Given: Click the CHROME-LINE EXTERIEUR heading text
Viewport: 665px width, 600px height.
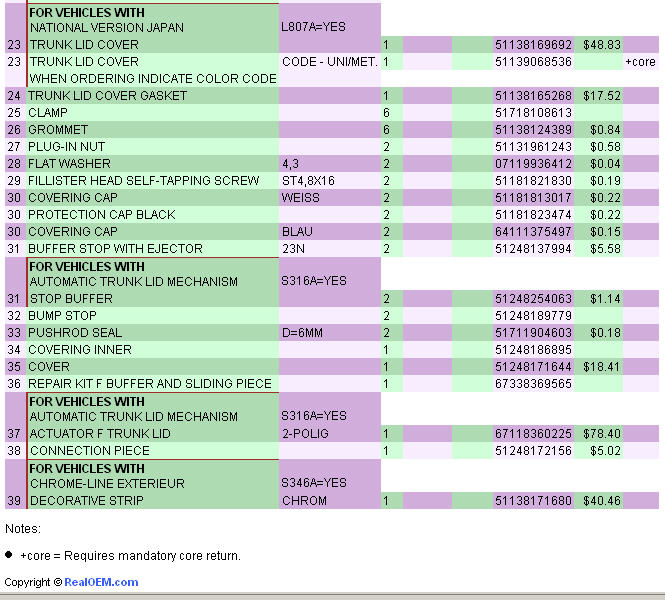Looking at the screenshot, I should pos(106,484).
